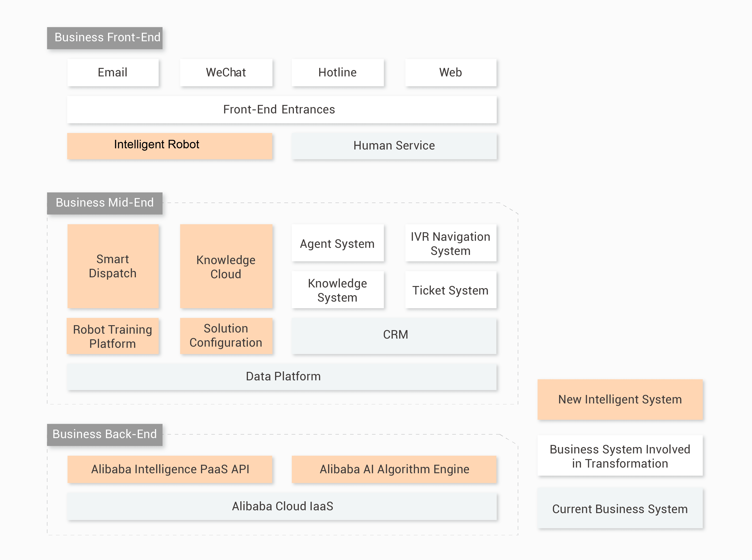
Task: Click the Alibaba AI Algorithm Engine block
Action: 394,469
